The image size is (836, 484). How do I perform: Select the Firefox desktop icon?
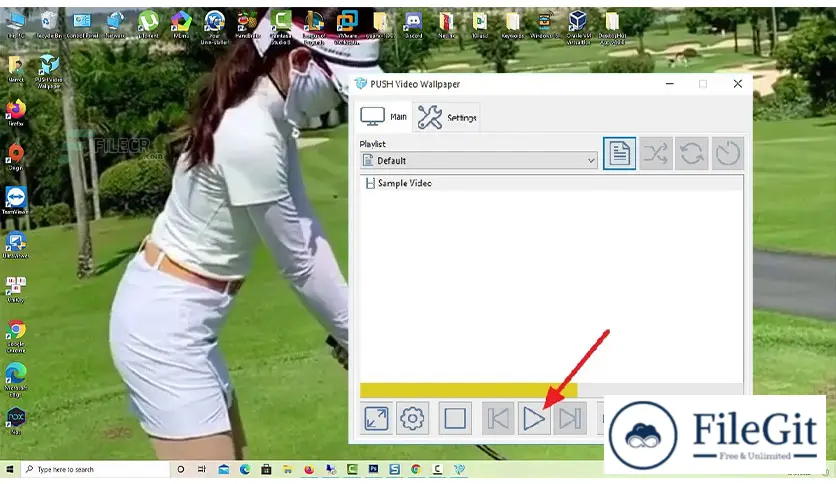tap(16, 112)
